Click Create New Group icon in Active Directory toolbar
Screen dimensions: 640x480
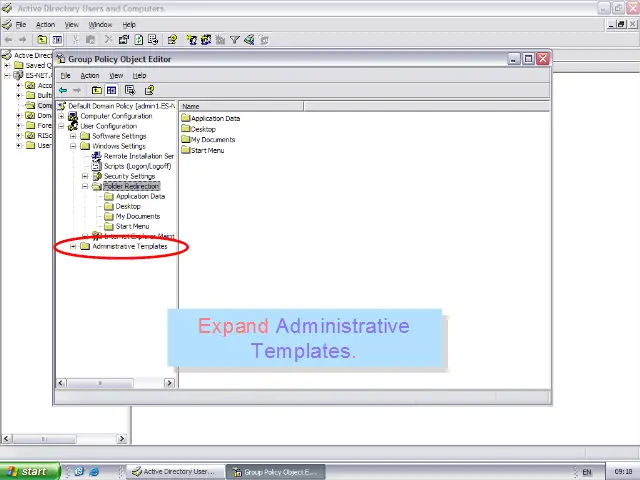coord(206,40)
